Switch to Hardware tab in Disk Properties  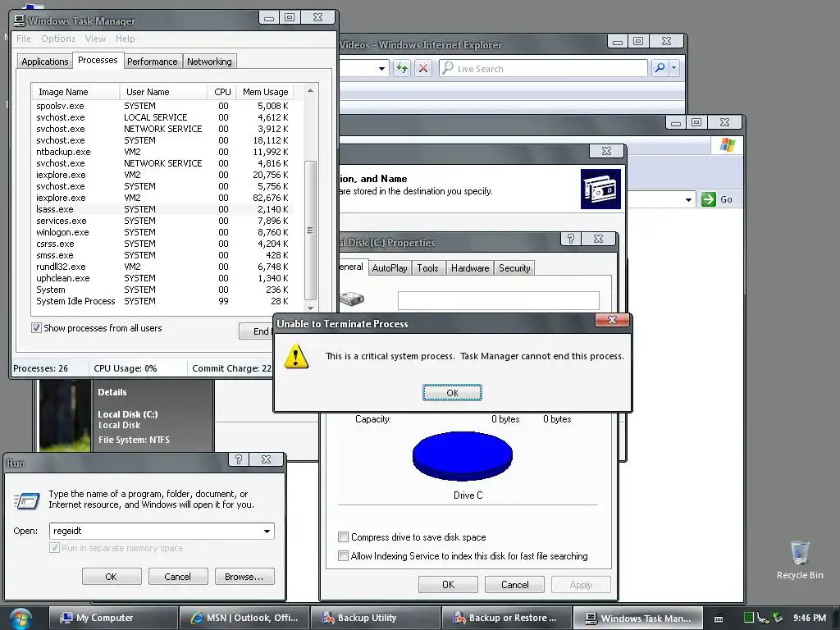coord(470,268)
